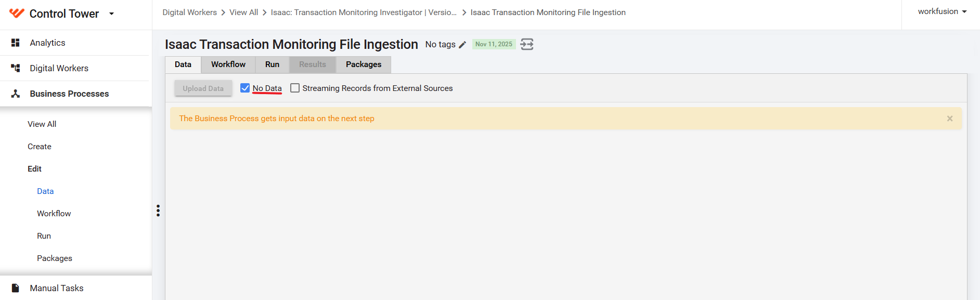Click the sidebar resize three-dot handle
The width and height of the screenshot is (980, 300).
[158, 211]
